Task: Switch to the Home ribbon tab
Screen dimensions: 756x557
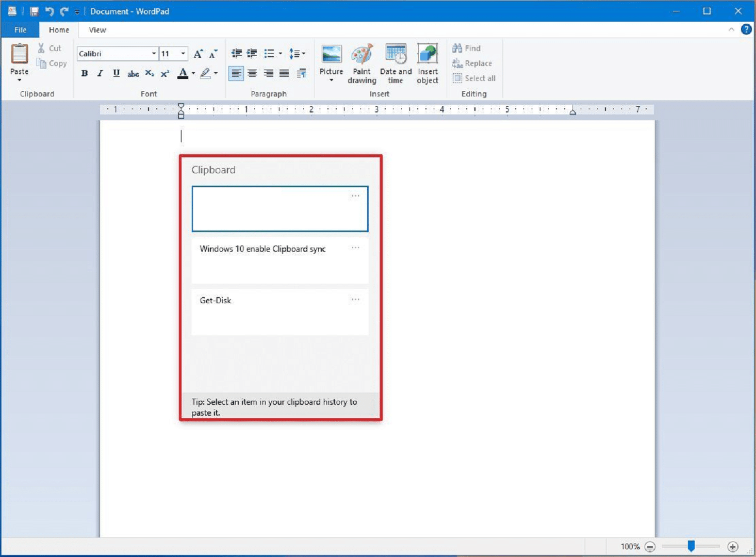Action: click(x=59, y=30)
